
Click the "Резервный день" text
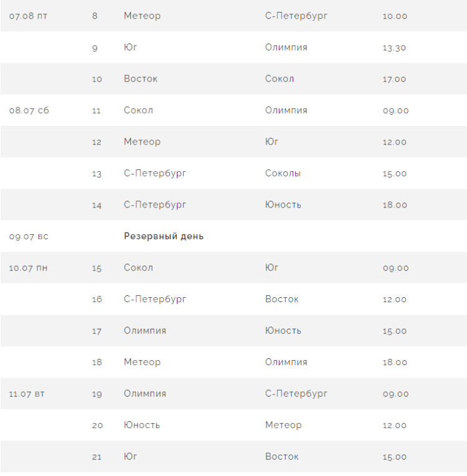[x=164, y=236]
